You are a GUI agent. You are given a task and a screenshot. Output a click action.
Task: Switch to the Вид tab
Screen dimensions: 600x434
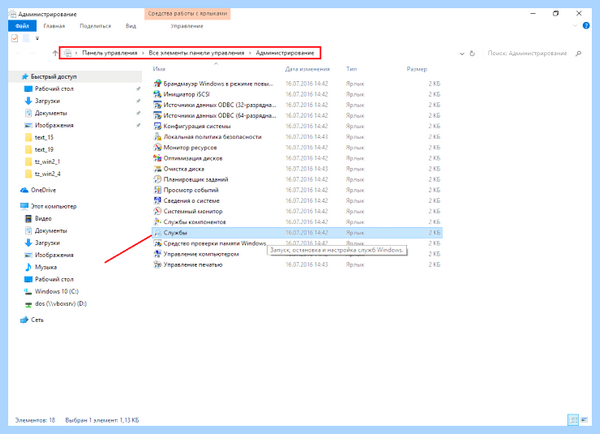pos(131,26)
